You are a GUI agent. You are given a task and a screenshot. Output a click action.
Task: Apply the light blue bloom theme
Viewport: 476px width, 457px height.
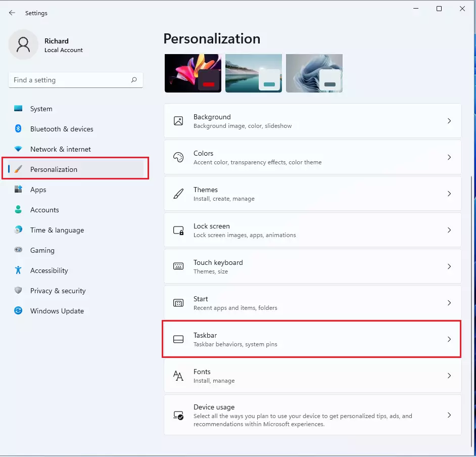314,73
